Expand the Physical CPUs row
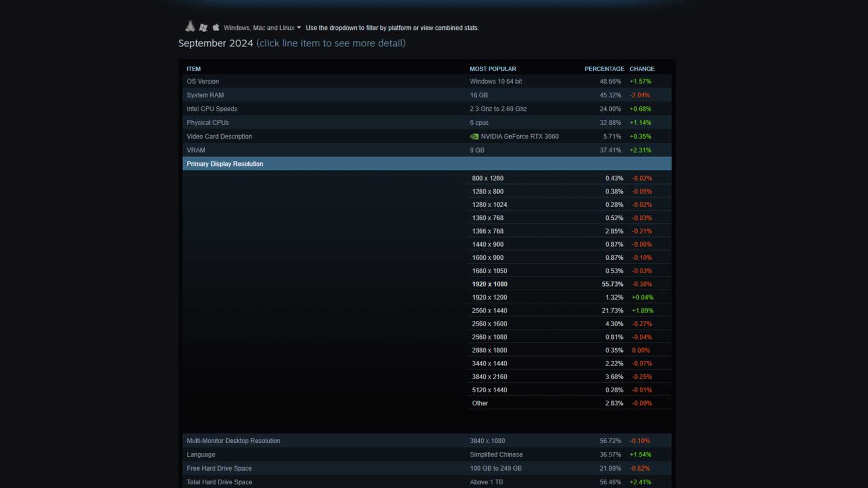The width and height of the screenshot is (868, 488). pyautogui.click(x=427, y=123)
